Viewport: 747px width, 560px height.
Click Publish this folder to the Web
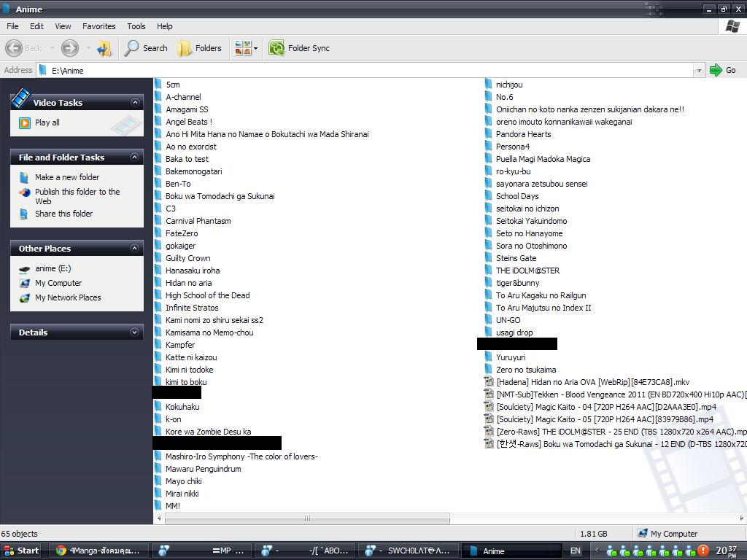77,196
